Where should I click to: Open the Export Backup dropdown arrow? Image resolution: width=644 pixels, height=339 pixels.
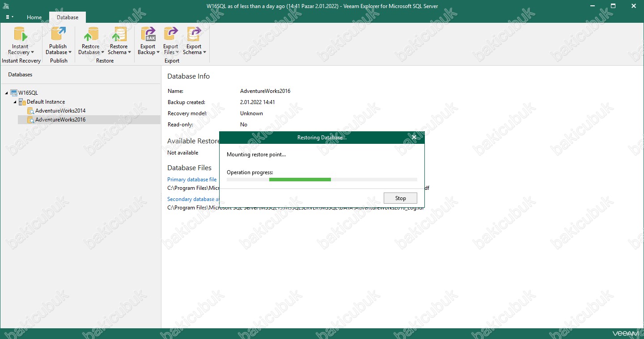[x=158, y=53]
